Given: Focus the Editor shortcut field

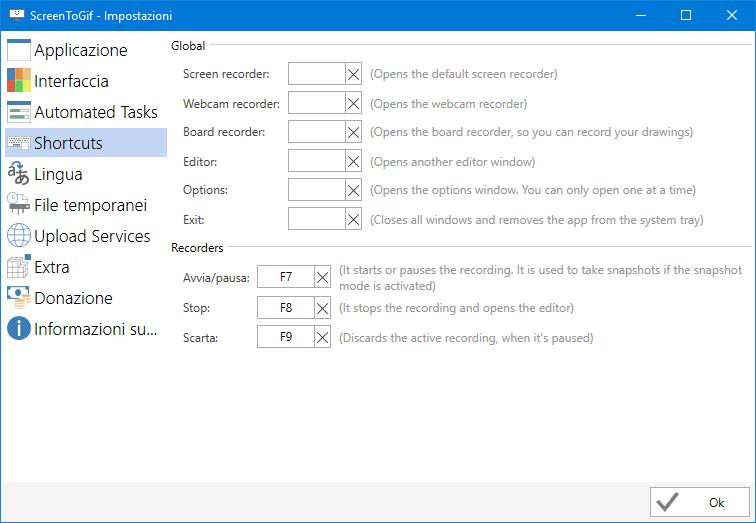Looking at the screenshot, I should pyautogui.click(x=317, y=161).
